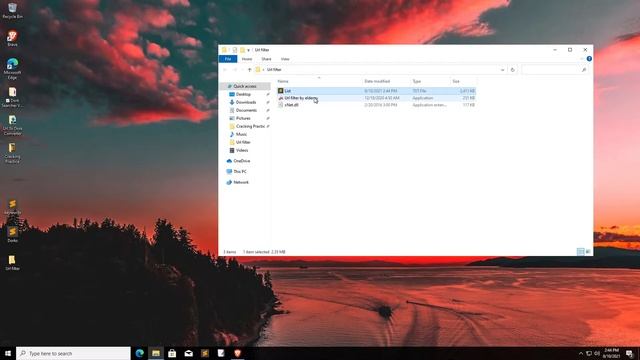Open Microsoft Store from the taskbar
The image size is (640, 360).
click(172, 353)
